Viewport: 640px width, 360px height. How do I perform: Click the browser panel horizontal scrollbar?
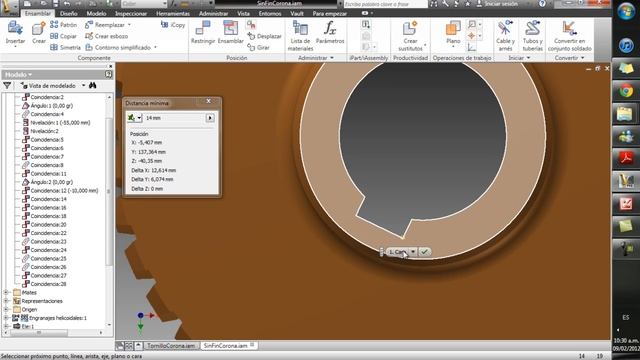(x=39, y=333)
